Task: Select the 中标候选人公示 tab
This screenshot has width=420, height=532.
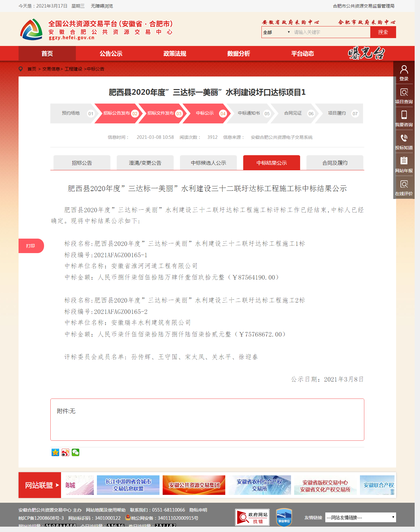Action: [208, 163]
